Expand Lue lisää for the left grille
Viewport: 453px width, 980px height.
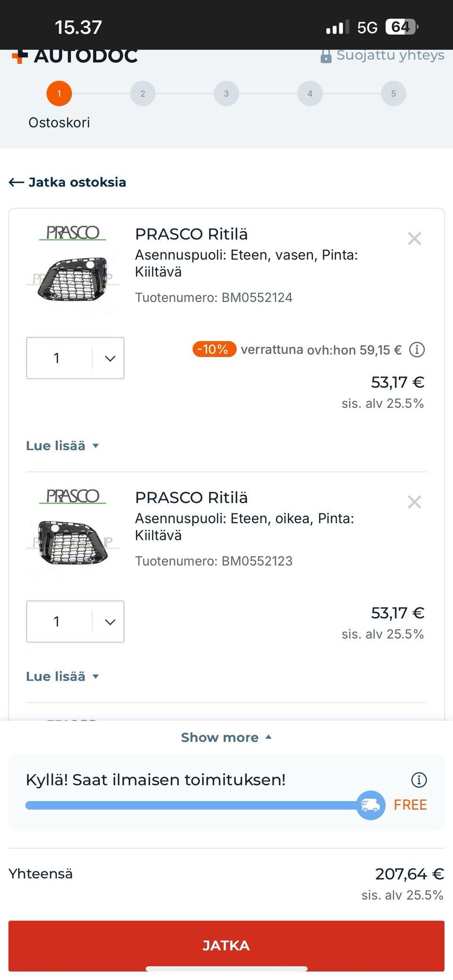pyautogui.click(x=62, y=446)
